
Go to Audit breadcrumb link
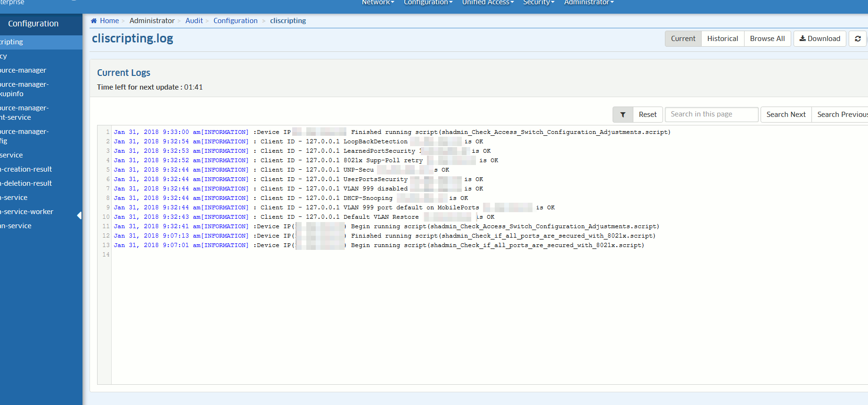pyautogui.click(x=194, y=21)
